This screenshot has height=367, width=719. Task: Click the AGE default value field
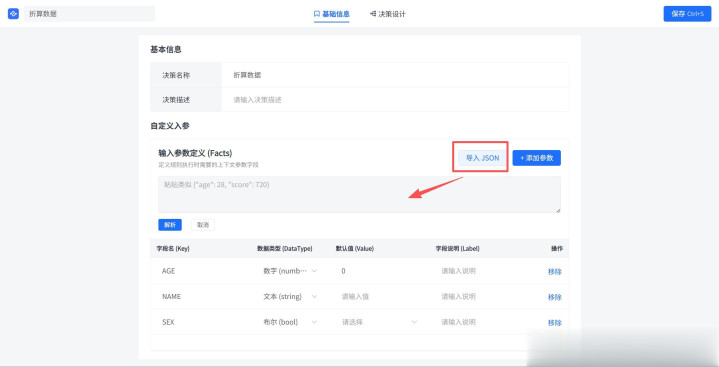click(x=379, y=271)
